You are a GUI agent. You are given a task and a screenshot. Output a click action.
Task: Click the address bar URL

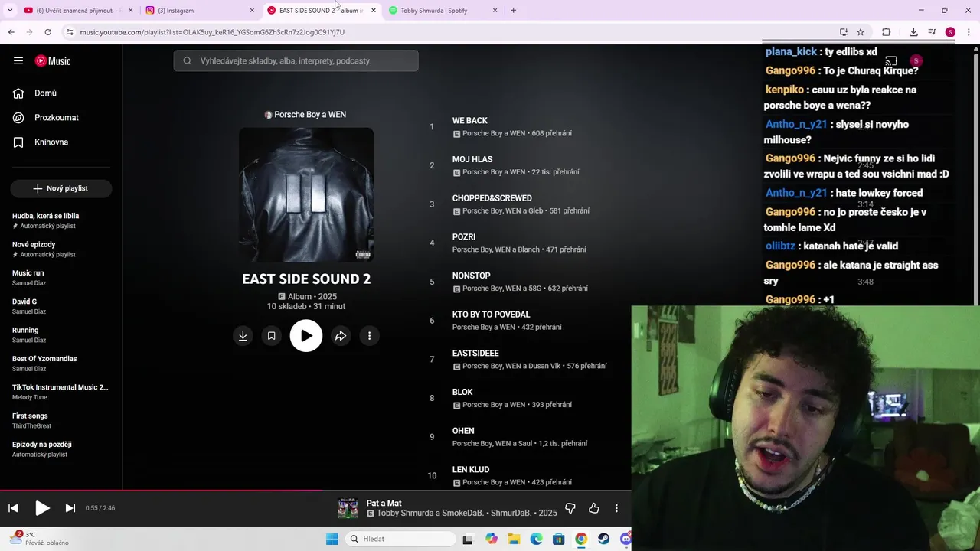212,32
